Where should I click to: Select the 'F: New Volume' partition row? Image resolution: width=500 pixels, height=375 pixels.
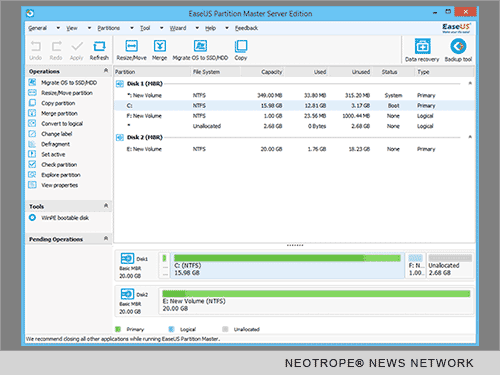coord(294,116)
